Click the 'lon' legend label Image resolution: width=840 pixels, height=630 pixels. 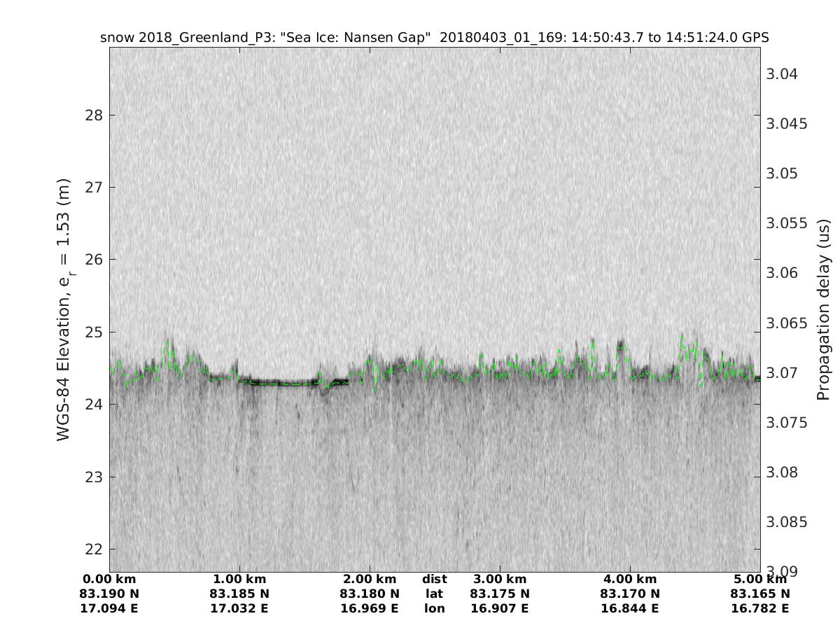point(435,608)
